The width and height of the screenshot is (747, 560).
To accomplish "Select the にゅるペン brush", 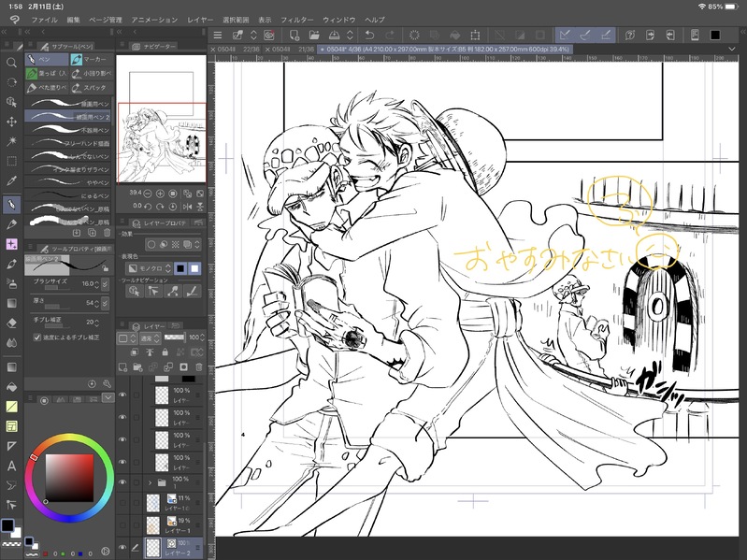I will pos(67,195).
